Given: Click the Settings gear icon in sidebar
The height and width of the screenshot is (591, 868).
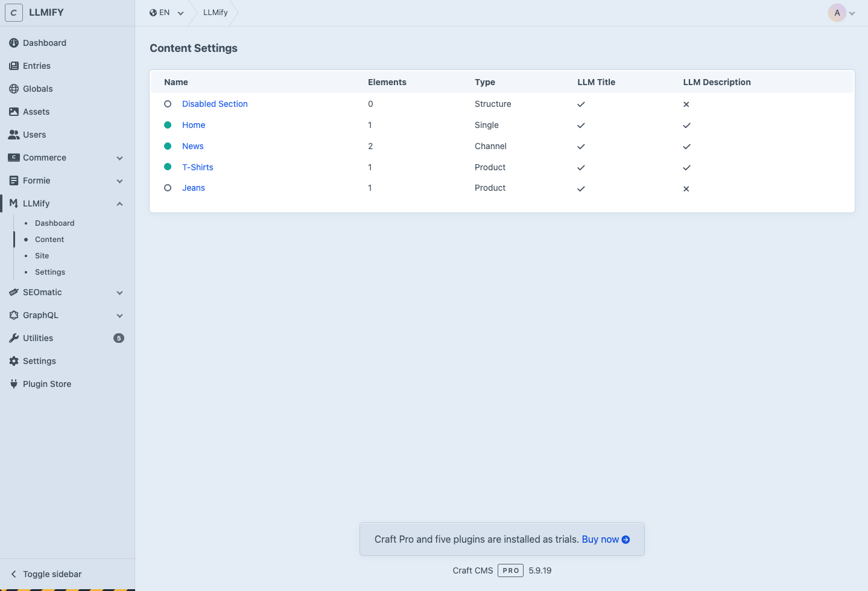Looking at the screenshot, I should [14, 361].
